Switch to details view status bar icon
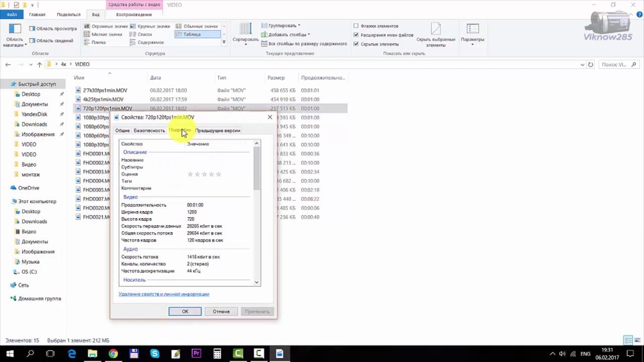 (628, 340)
